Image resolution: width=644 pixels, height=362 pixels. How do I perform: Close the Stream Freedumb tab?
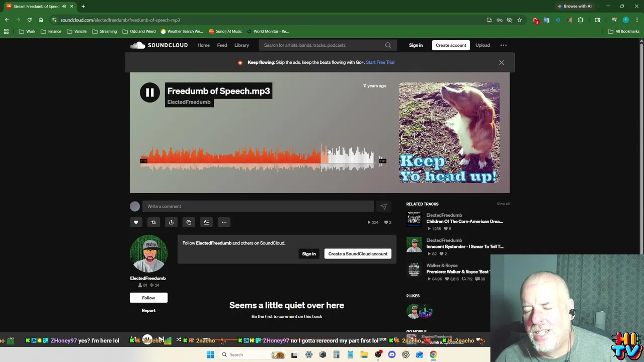[x=71, y=6]
